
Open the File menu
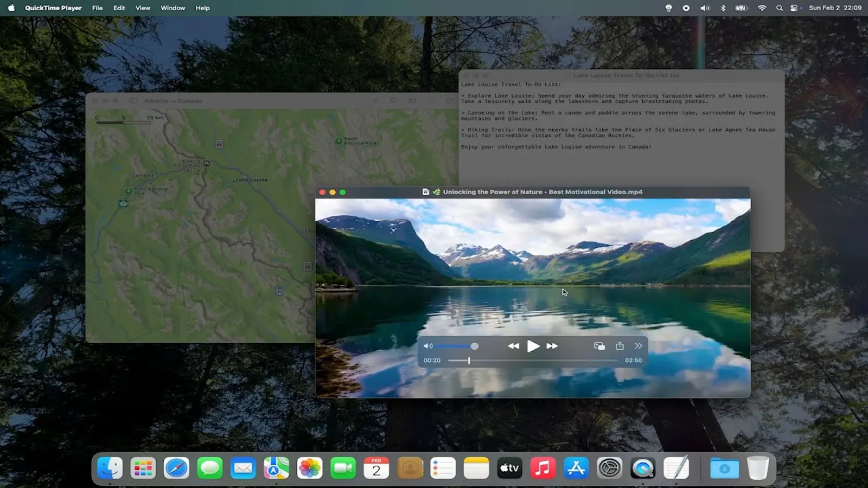(x=97, y=8)
